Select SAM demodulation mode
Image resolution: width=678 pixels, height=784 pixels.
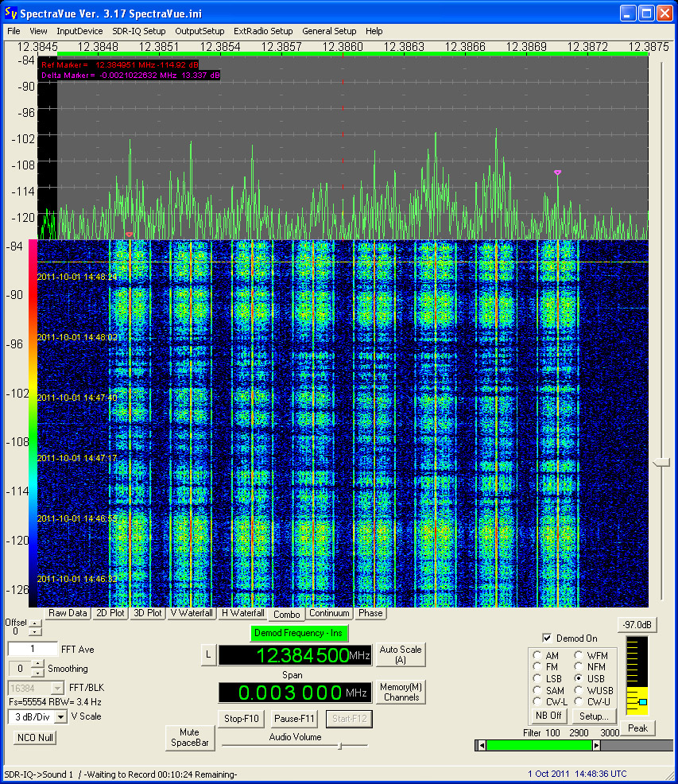[537, 690]
